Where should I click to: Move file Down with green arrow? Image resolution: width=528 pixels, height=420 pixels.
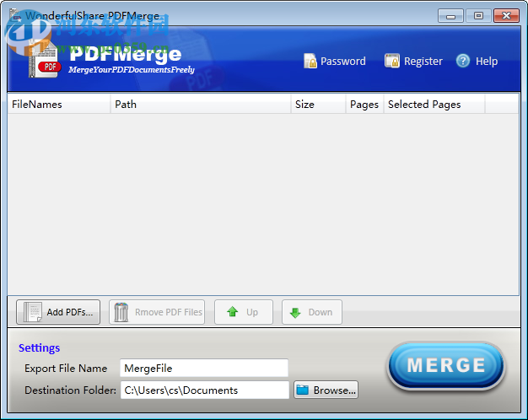pyautogui.click(x=312, y=312)
